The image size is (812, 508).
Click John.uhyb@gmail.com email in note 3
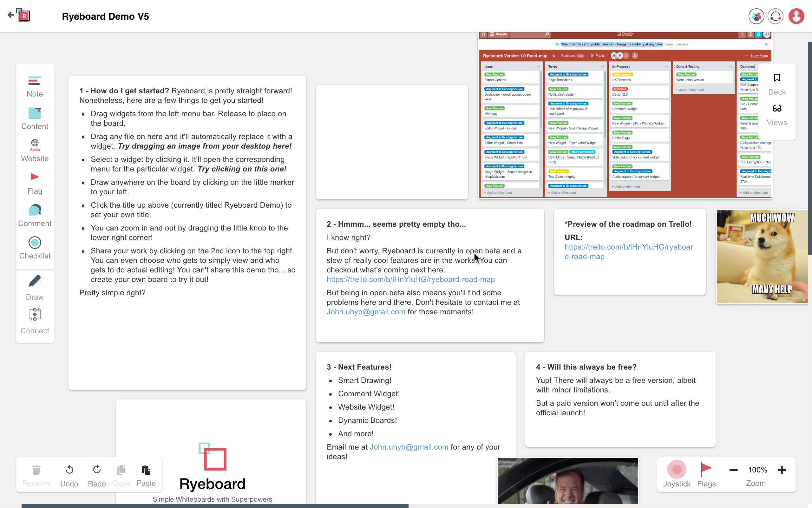[x=409, y=447]
